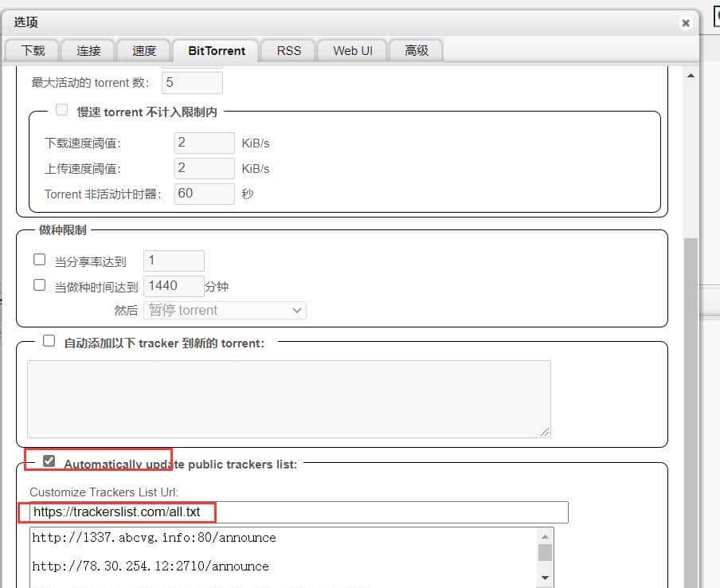Image resolution: width=720 pixels, height=588 pixels.
Task: Click the 最大活动的 torrent 数 field
Action: (x=192, y=82)
